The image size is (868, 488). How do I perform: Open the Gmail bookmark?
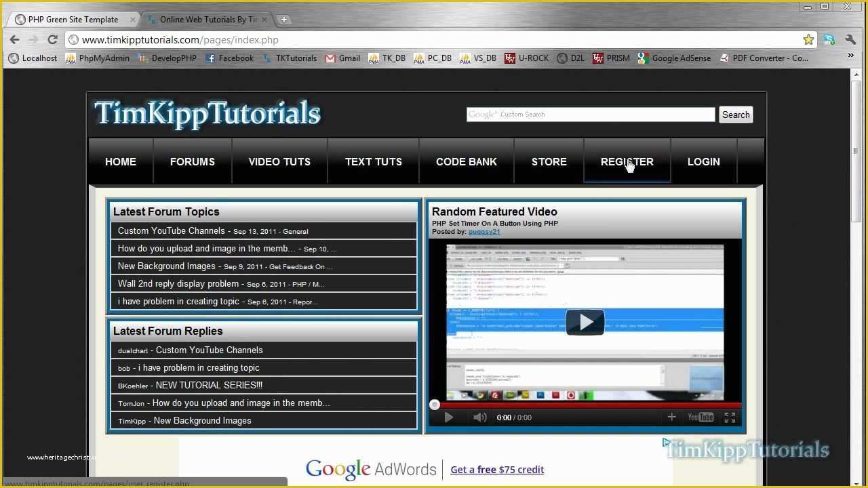point(342,58)
